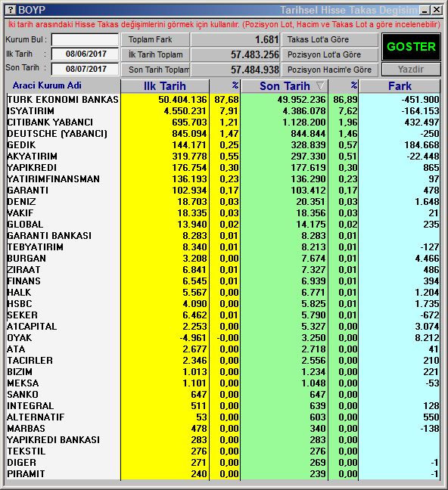Click the help question mark icon in title bar
This screenshot has width=448, height=490.
pos(11,10)
